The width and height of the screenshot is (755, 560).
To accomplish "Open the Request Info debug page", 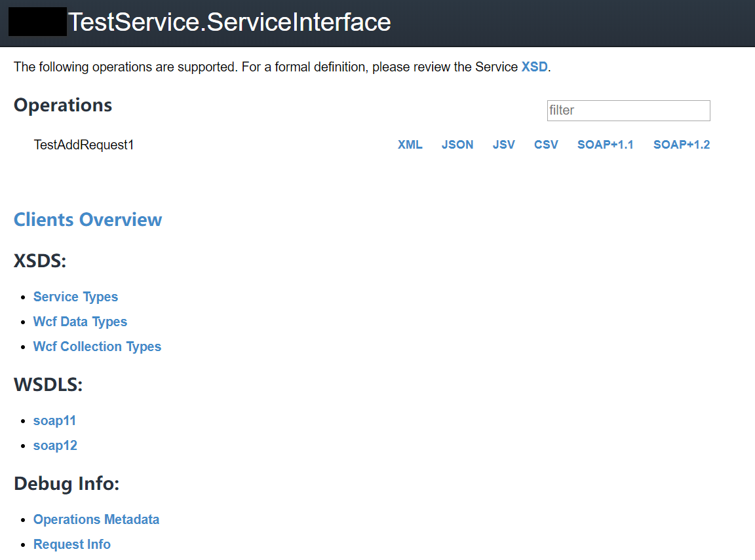I will pos(71,544).
